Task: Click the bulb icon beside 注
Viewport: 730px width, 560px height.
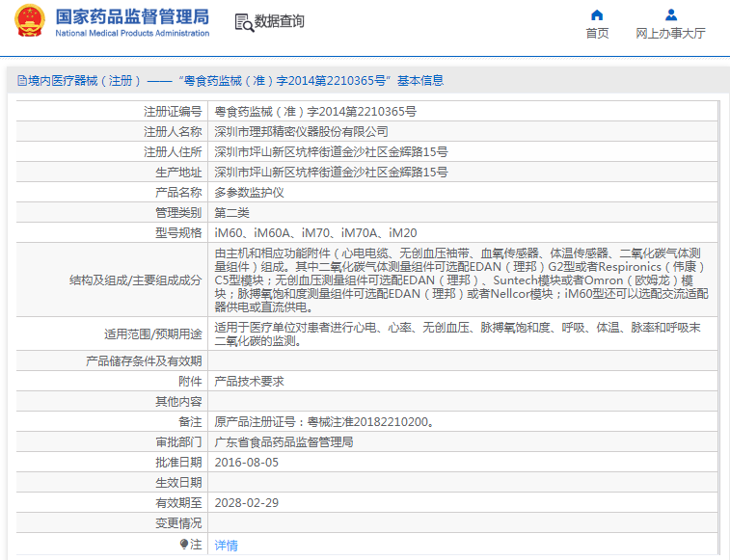Action: coord(184,545)
